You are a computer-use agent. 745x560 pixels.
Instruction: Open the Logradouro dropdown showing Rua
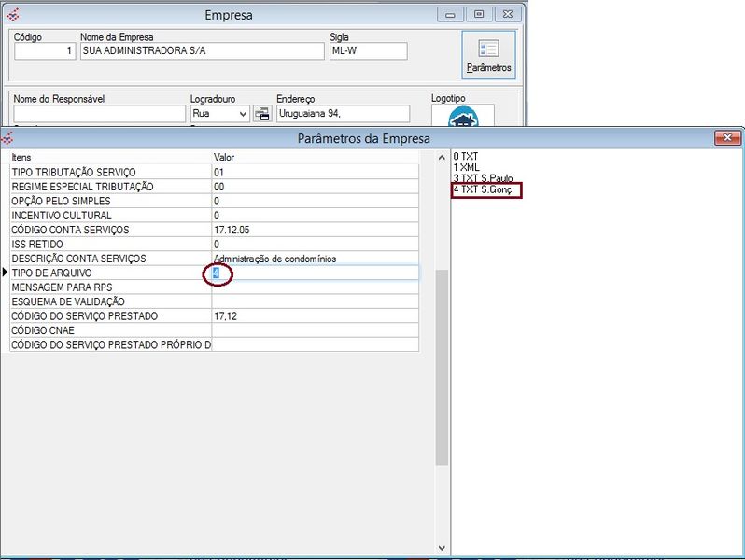[x=219, y=114]
